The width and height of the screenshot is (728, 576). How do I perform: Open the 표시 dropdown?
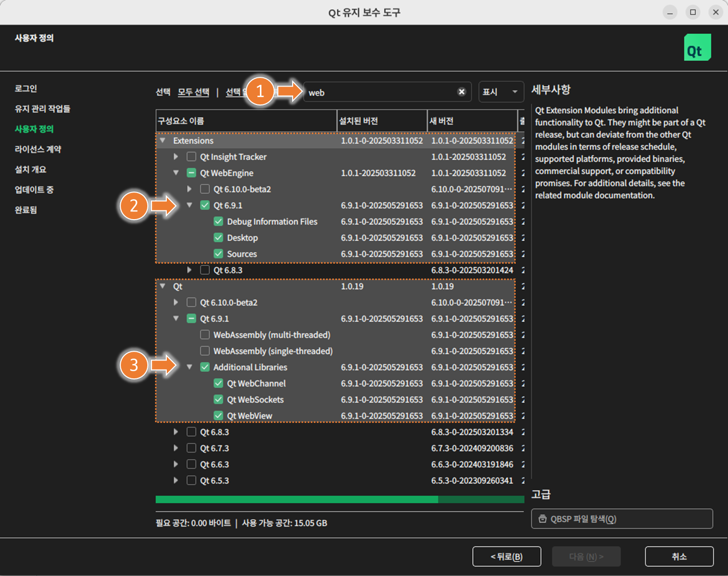(x=501, y=92)
